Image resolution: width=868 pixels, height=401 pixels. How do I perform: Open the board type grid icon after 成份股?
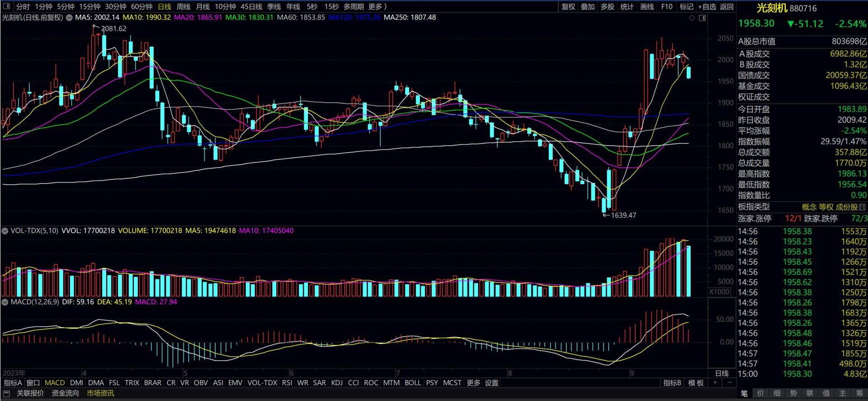863,207
